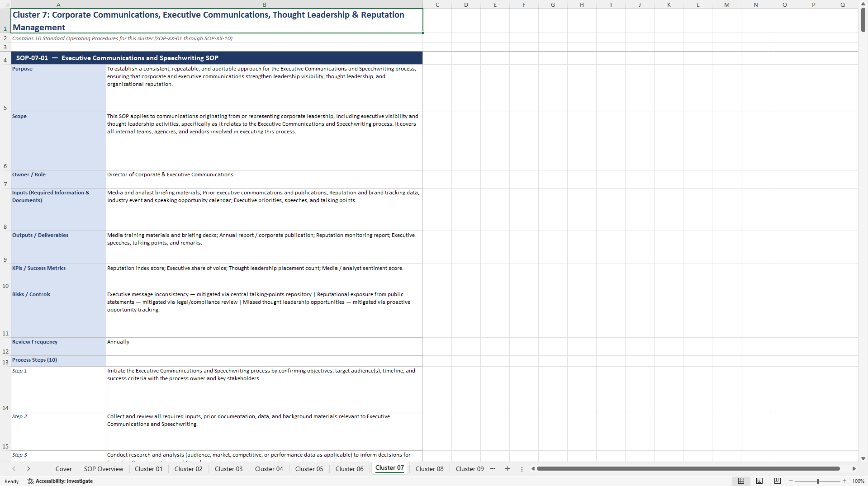The width and height of the screenshot is (868, 486).
Task: Click the vertical scrollbar thumb
Action: [863, 20]
